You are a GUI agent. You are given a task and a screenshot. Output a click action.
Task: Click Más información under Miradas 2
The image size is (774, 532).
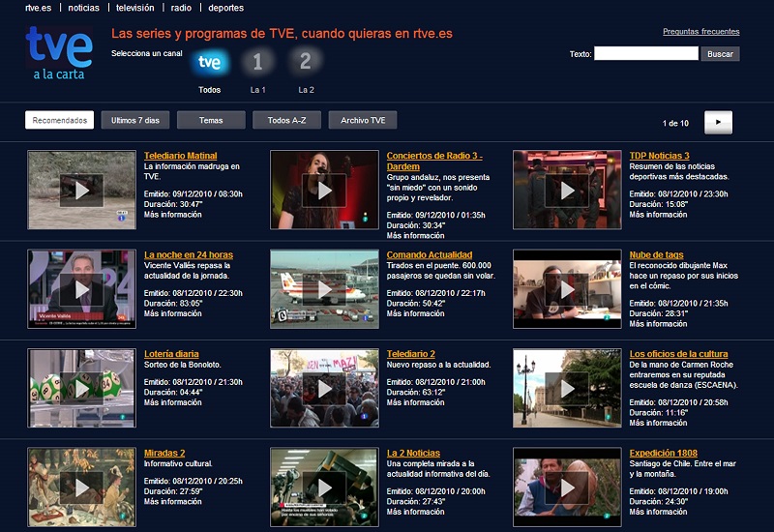tap(173, 502)
